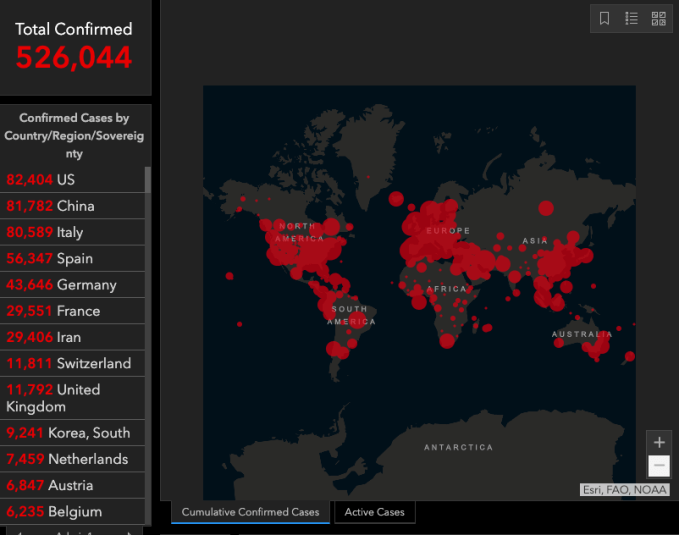The height and width of the screenshot is (535, 679).
Task: Zoom in with the plus button
Action: pos(659,442)
